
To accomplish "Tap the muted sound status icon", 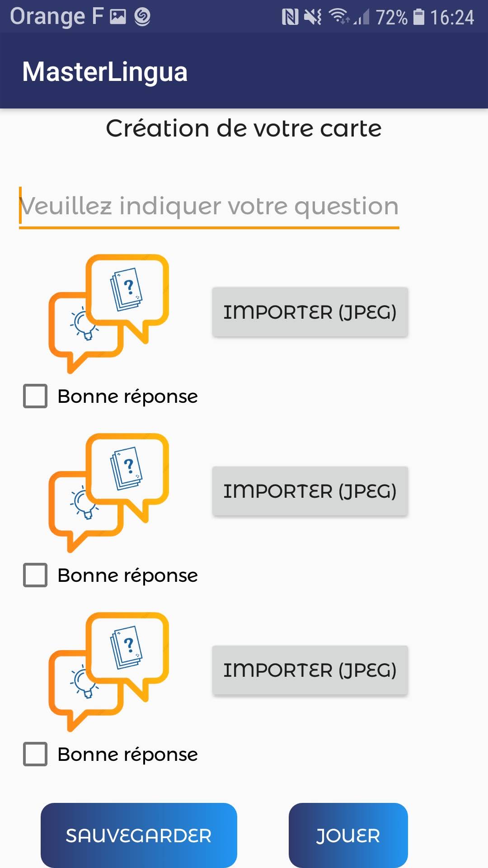I will [x=313, y=17].
